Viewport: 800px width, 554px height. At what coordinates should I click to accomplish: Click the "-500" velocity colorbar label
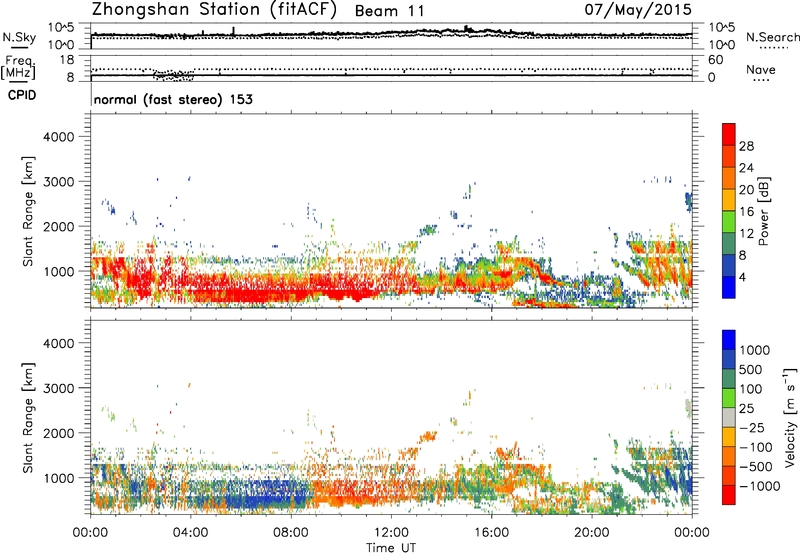click(x=756, y=467)
